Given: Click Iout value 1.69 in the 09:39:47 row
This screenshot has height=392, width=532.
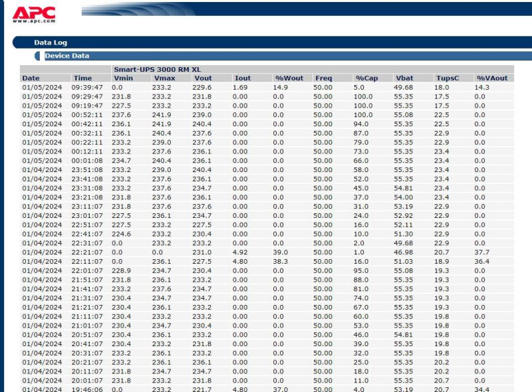Looking at the screenshot, I should [240, 88].
